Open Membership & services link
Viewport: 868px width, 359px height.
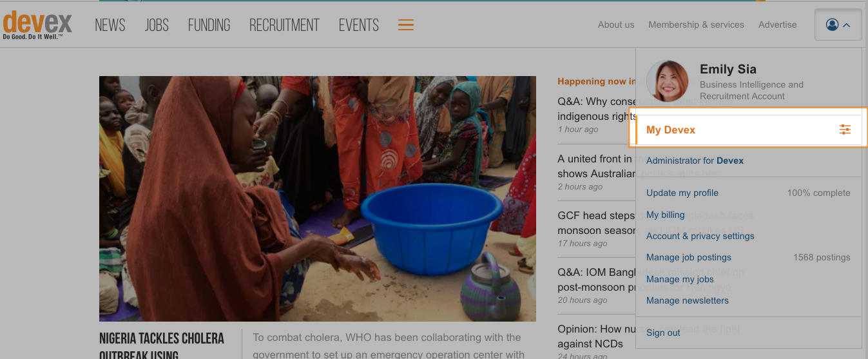coord(696,24)
